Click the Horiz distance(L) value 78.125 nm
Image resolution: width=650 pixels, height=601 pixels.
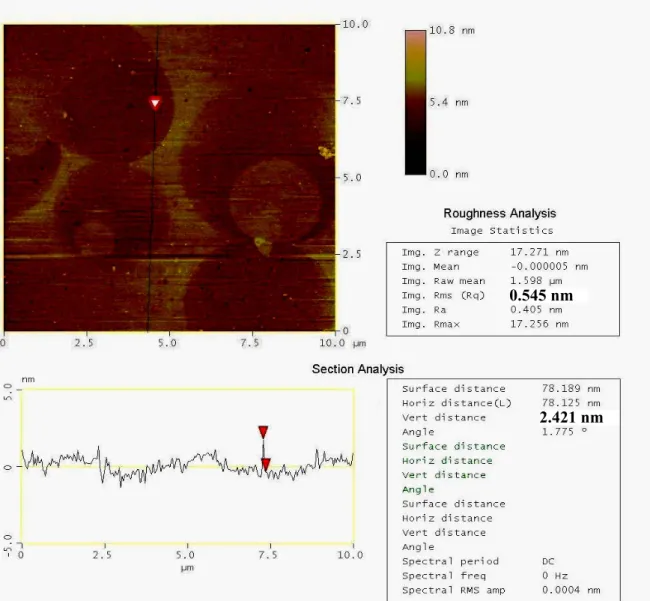click(x=571, y=403)
